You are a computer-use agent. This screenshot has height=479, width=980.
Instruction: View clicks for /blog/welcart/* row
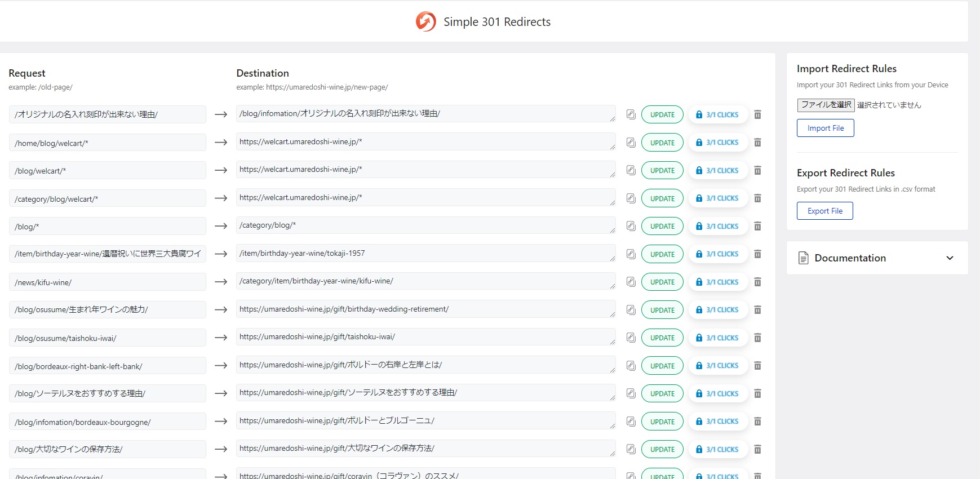tap(718, 170)
